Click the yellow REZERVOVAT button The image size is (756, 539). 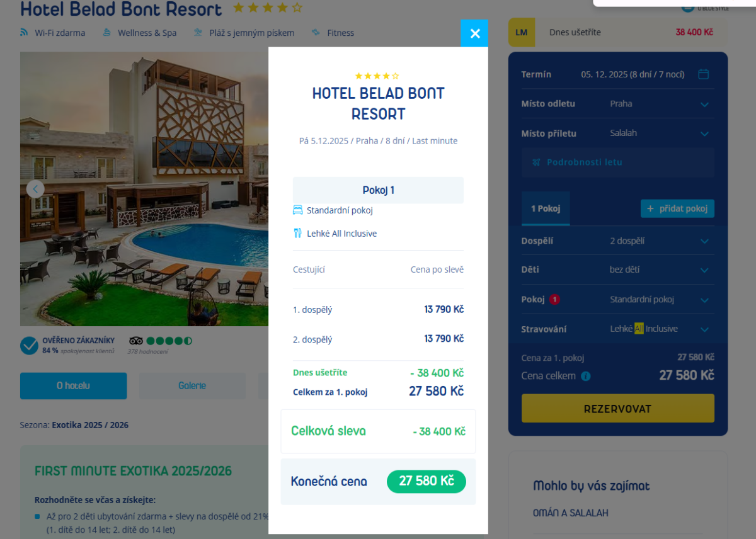coord(618,409)
